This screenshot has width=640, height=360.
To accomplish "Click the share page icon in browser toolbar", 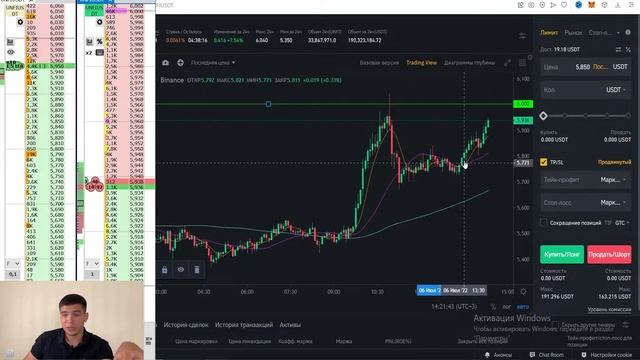I will click(520, 5).
